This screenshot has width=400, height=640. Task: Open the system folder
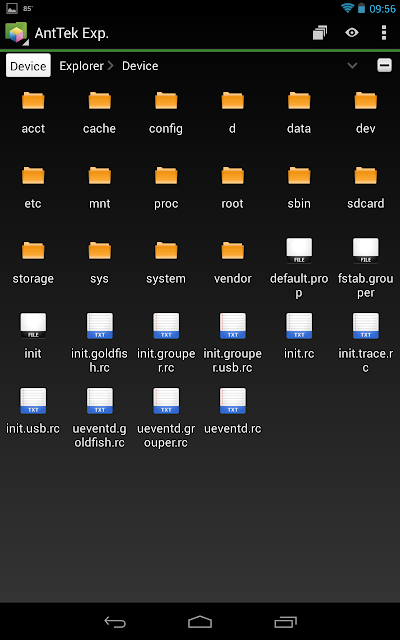[x=166, y=262]
